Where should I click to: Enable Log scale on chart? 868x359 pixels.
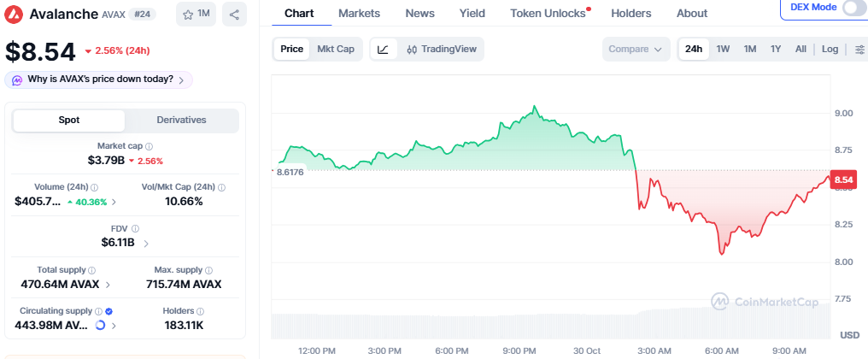830,49
